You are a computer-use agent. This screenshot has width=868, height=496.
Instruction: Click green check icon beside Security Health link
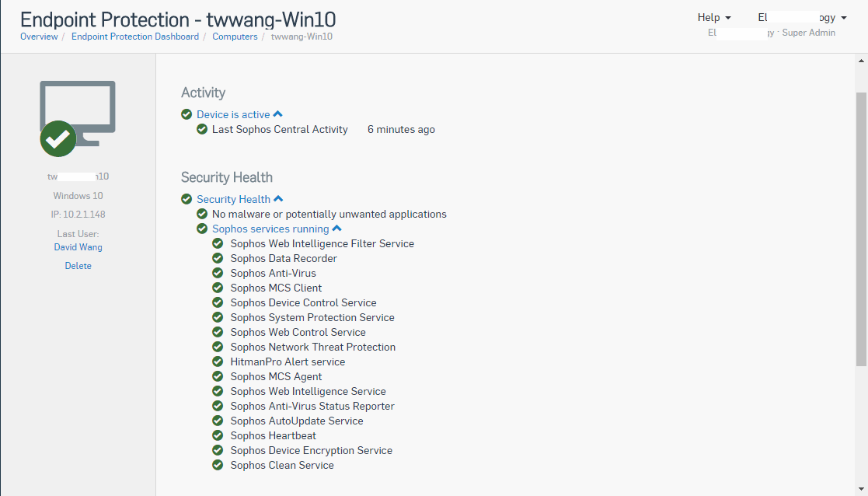tap(186, 199)
